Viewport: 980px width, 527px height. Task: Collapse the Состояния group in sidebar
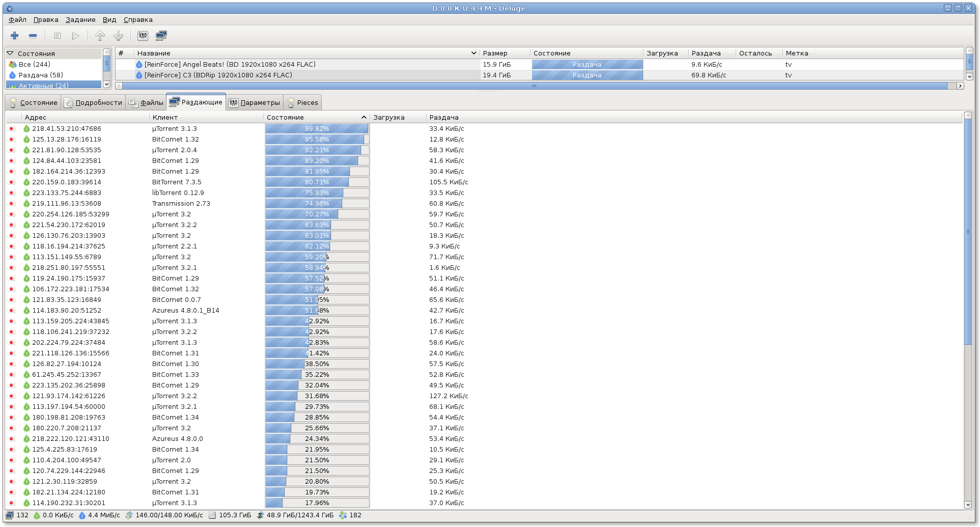[x=10, y=53]
